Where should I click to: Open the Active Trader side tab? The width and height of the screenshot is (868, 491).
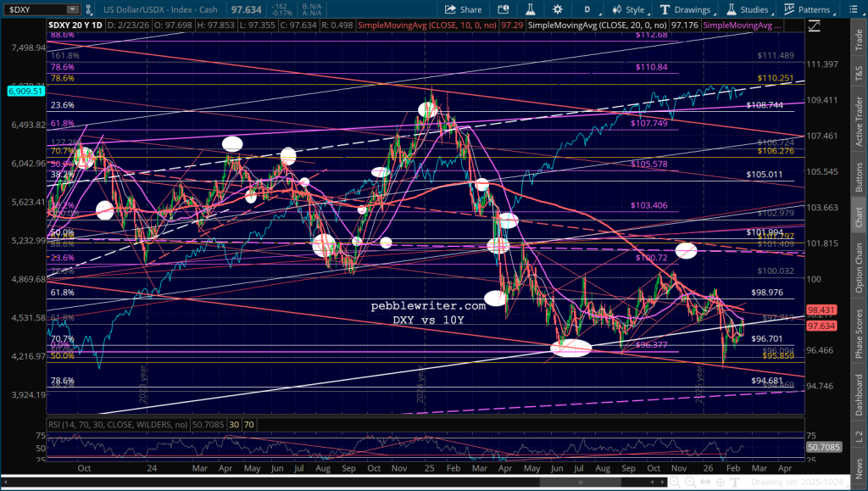point(858,122)
